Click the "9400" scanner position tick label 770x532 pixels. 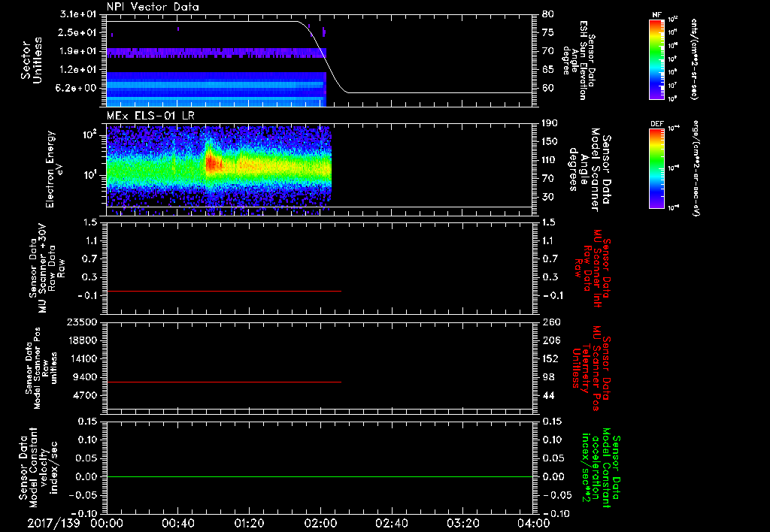pos(84,377)
